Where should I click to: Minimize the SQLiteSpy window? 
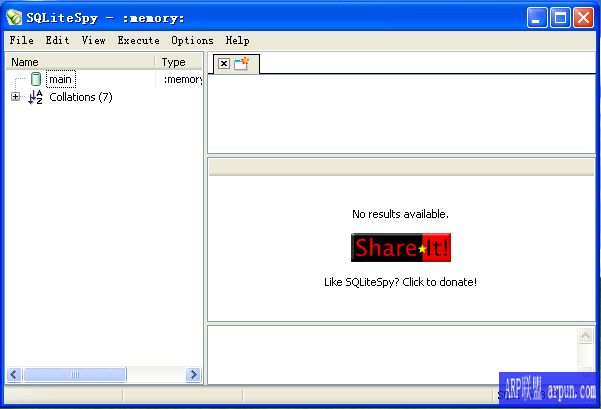[x=537, y=18]
